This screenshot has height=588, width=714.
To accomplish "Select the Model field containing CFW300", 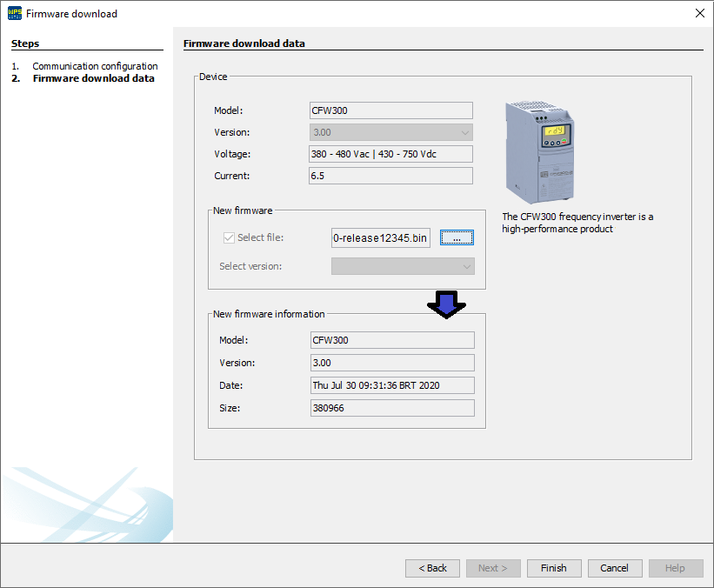I will (390, 110).
